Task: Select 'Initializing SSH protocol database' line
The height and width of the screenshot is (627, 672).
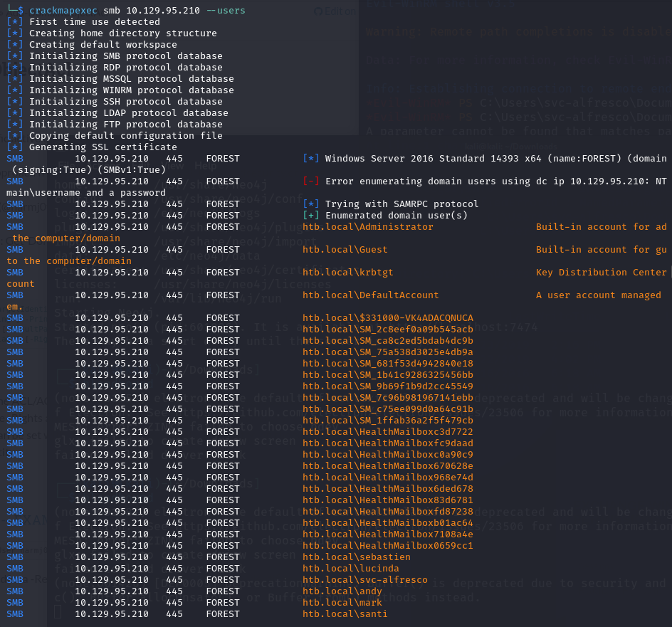Action: tap(125, 101)
